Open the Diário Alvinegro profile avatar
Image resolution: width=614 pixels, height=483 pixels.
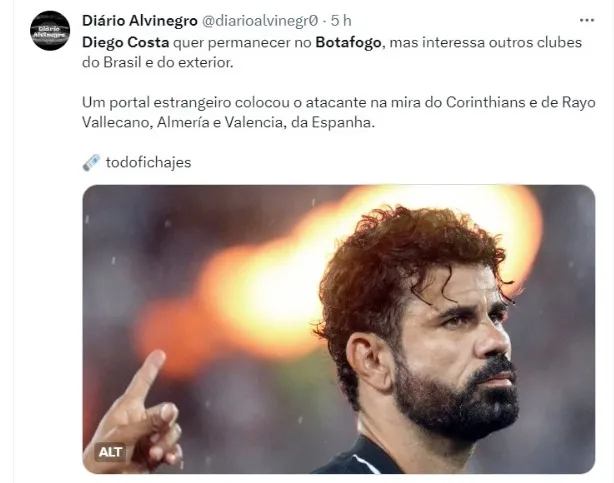tap(50, 31)
